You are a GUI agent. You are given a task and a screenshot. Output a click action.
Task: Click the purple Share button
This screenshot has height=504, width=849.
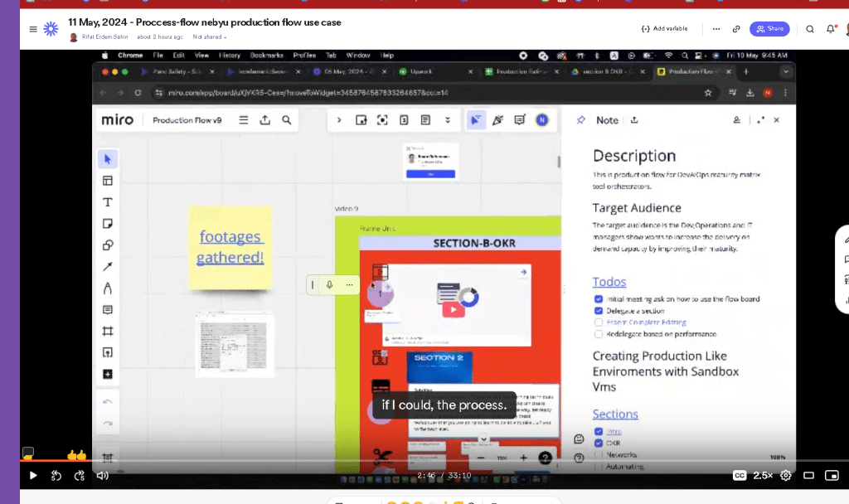tap(769, 29)
